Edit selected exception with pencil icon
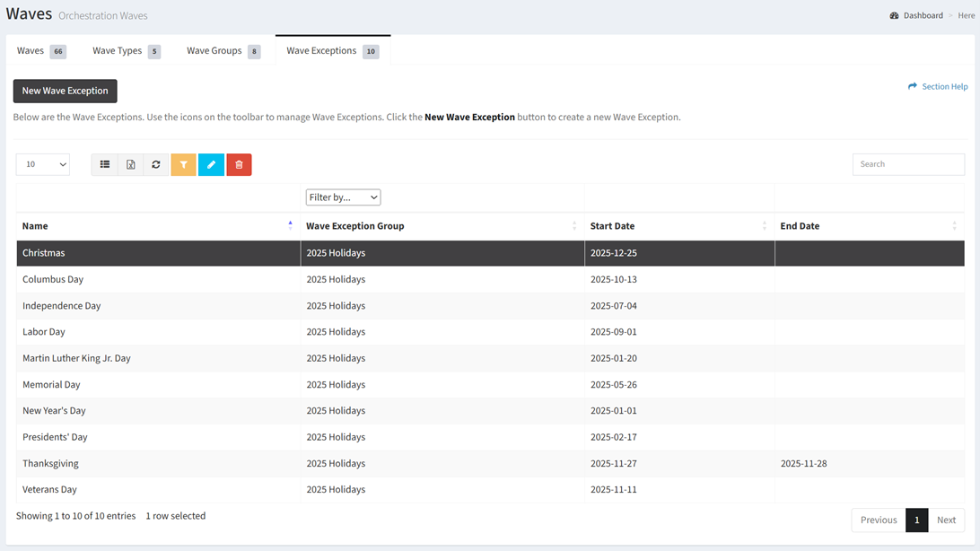Viewport: 980px width, 551px height. point(211,164)
